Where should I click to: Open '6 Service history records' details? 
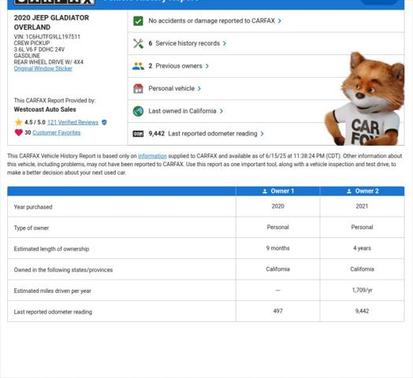point(266,43)
